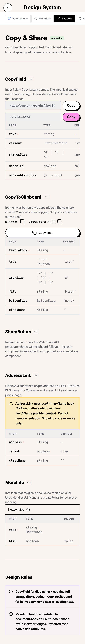
Task: Click the Icon mode copy icon
Action: tap(23, 222)
